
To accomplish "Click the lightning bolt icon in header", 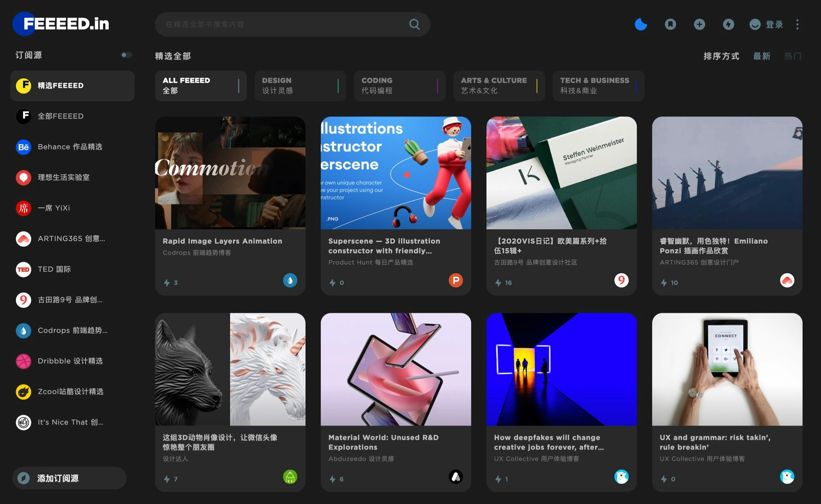I will [x=728, y=24].
